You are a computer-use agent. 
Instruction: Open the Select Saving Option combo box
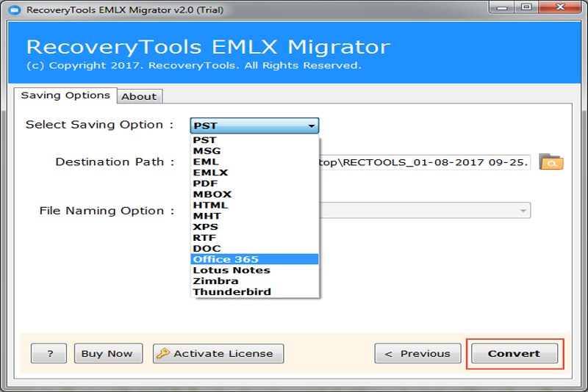click(254, 126)
